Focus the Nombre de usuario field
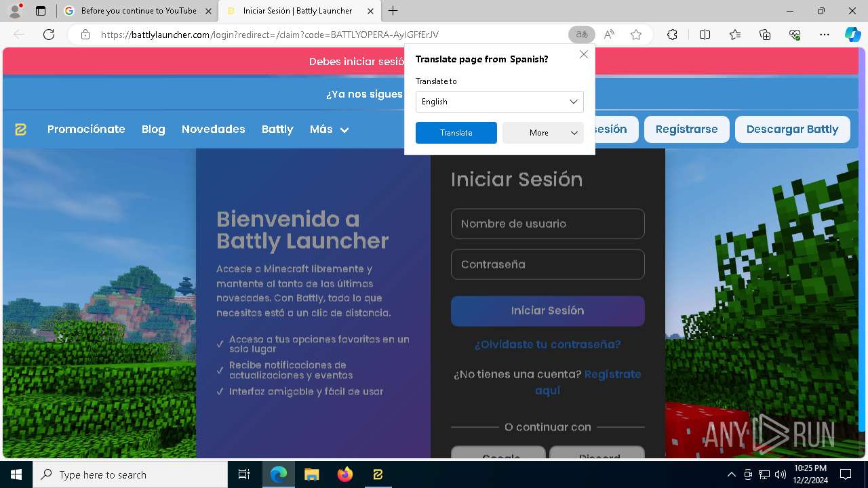 point(548,224)
